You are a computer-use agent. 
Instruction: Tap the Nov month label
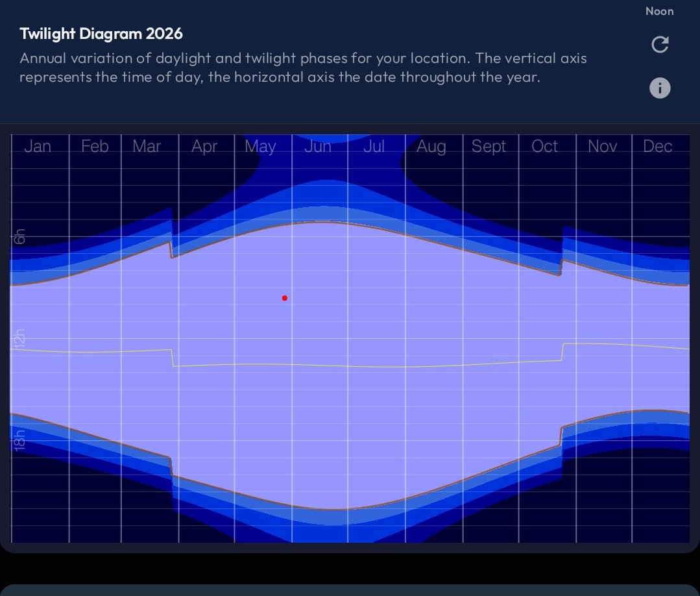click(602, 146)
